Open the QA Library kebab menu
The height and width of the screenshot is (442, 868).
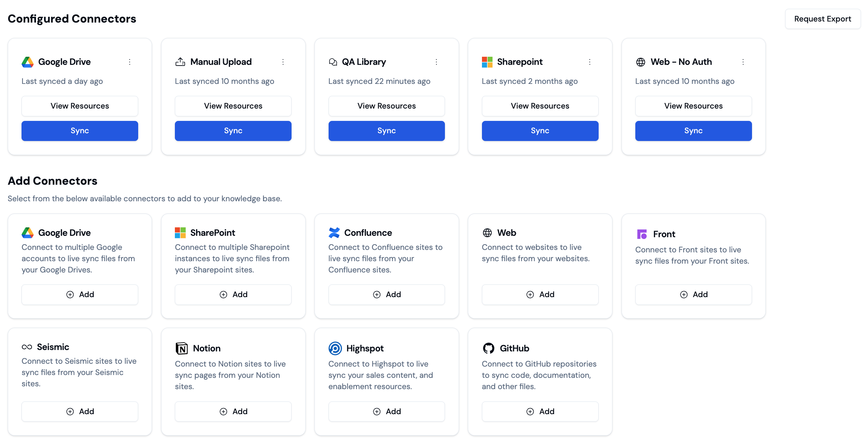[x=436, y=62]
